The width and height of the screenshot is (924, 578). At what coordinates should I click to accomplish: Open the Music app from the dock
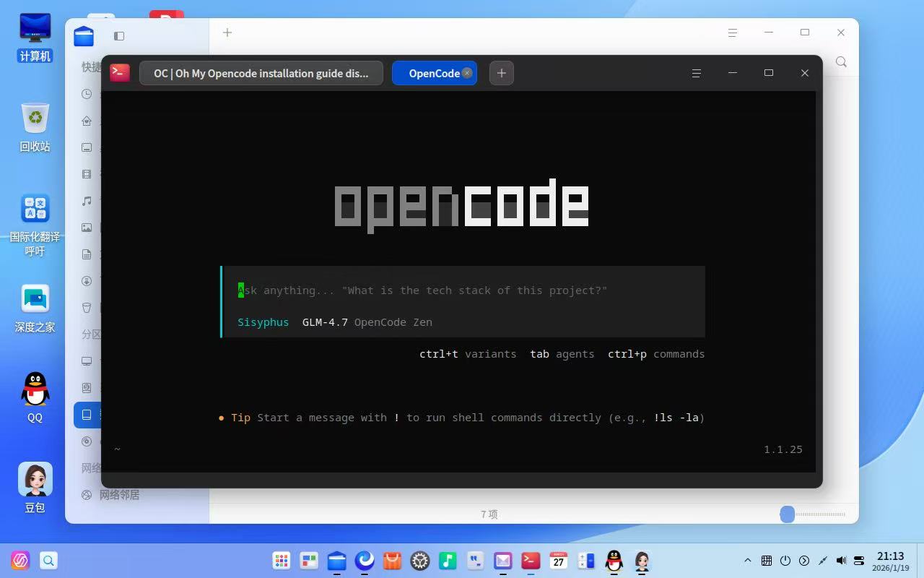coord(447,561)
